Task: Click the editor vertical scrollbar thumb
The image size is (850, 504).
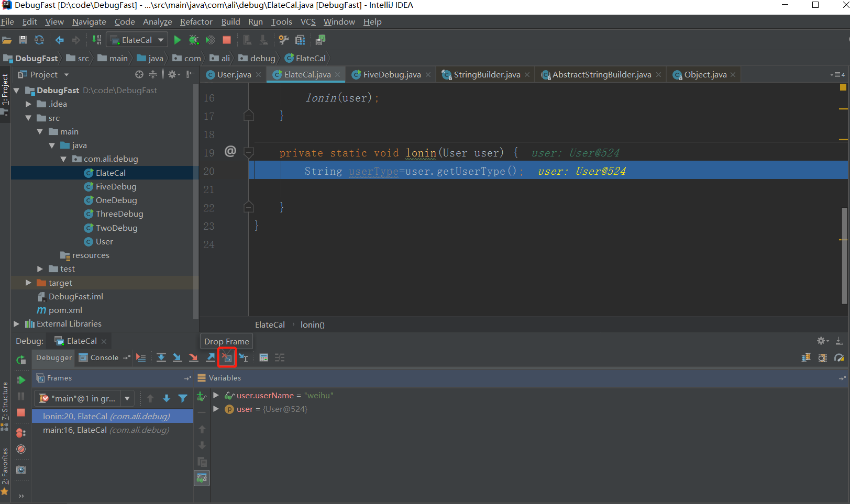Action: (x=844, y=255)
